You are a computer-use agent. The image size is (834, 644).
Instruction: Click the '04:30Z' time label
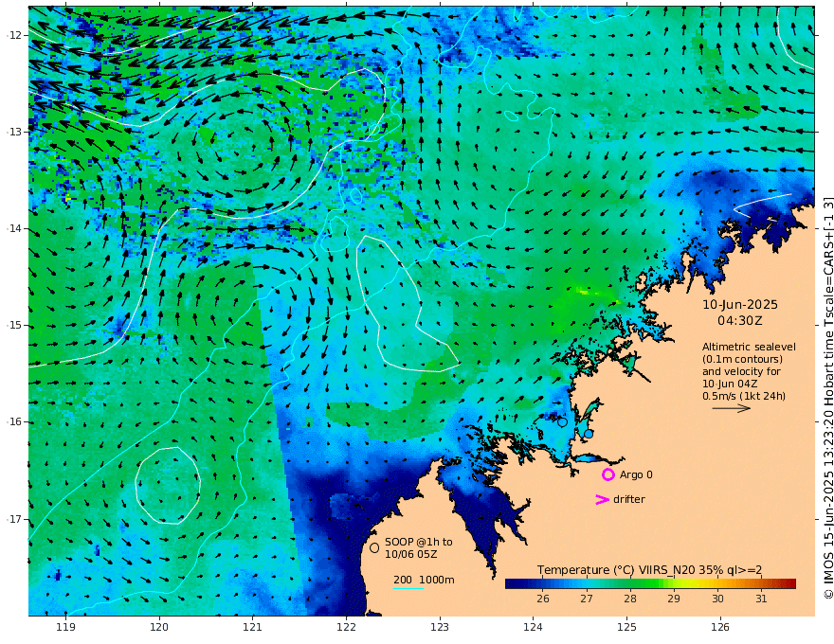click(x=740, y=321)
